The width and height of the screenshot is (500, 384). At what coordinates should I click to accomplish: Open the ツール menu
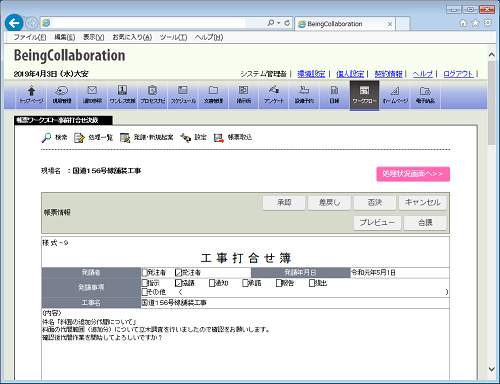point(173,37)
